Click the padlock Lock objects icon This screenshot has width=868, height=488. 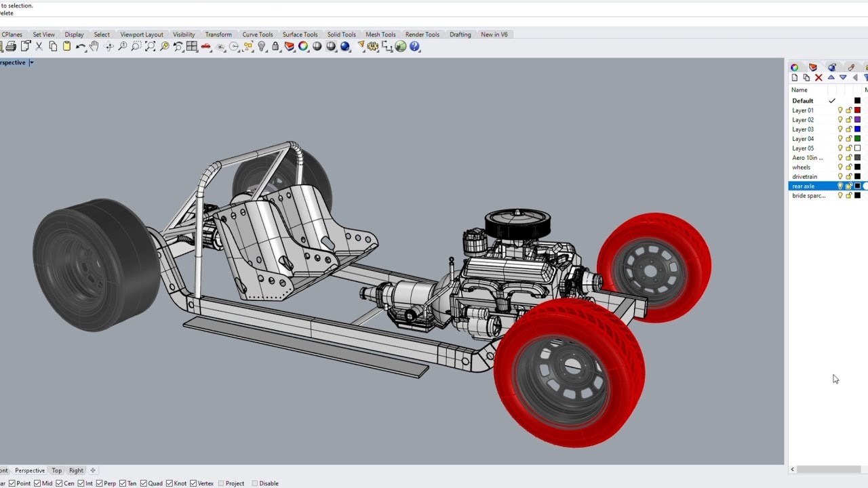point(275,46)
